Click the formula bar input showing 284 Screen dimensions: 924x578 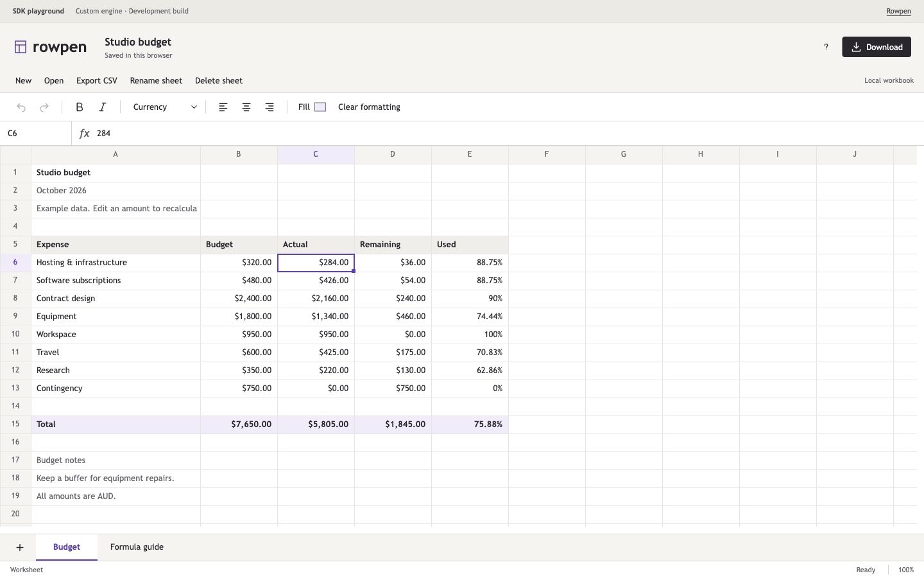[507, 134]
